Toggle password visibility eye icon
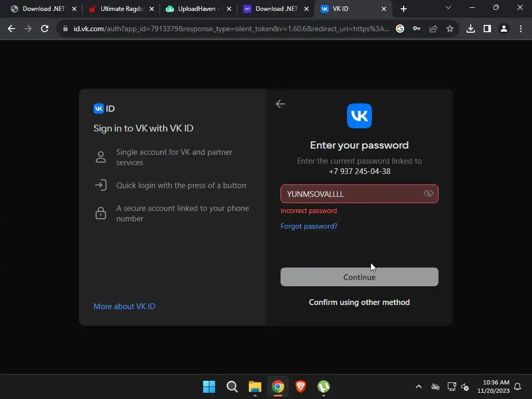 (x=429, y=193)
